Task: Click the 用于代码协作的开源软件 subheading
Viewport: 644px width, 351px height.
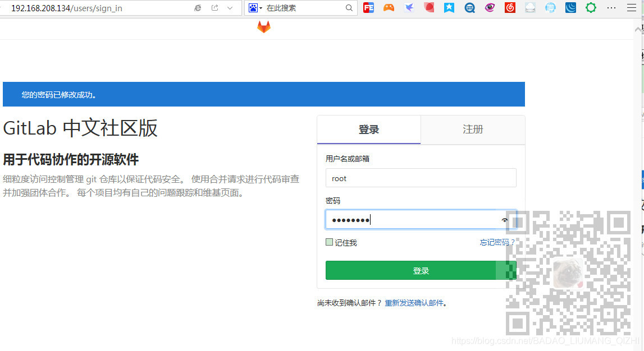Action: pyautogui.click(x=71, y=159)
